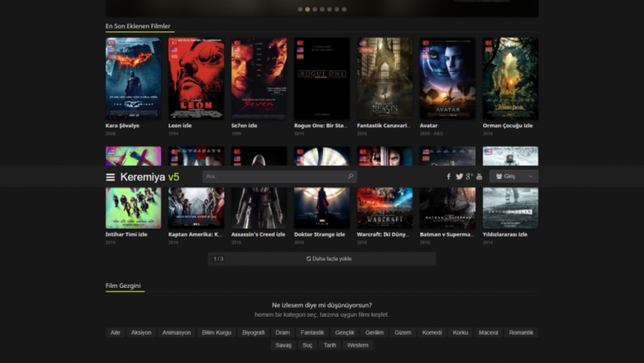Image resolution: width=644 pixels, height=363 pixels.
Task: Open the Facebook social icon
Action: [x=449, y=177]
